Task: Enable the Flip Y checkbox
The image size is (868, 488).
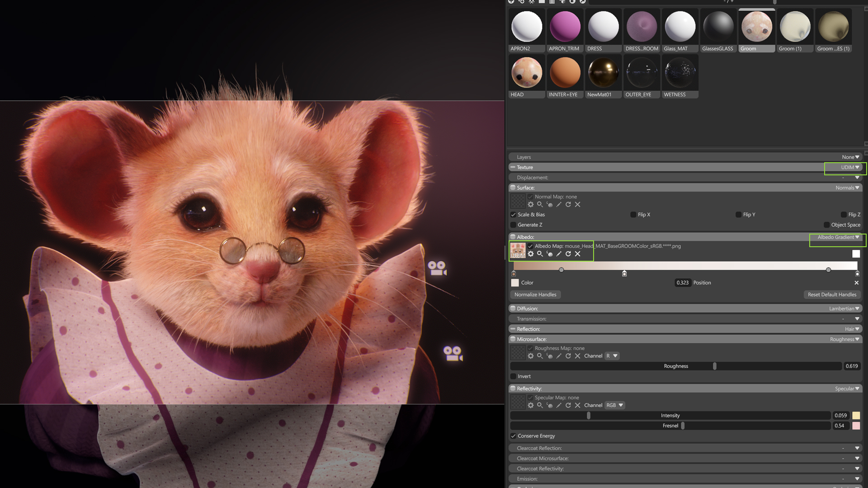Action: coord(738,215)
